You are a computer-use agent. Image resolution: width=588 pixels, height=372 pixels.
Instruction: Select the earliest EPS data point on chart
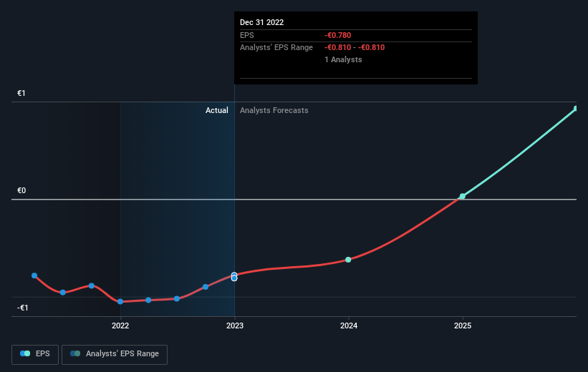point(34,275)
